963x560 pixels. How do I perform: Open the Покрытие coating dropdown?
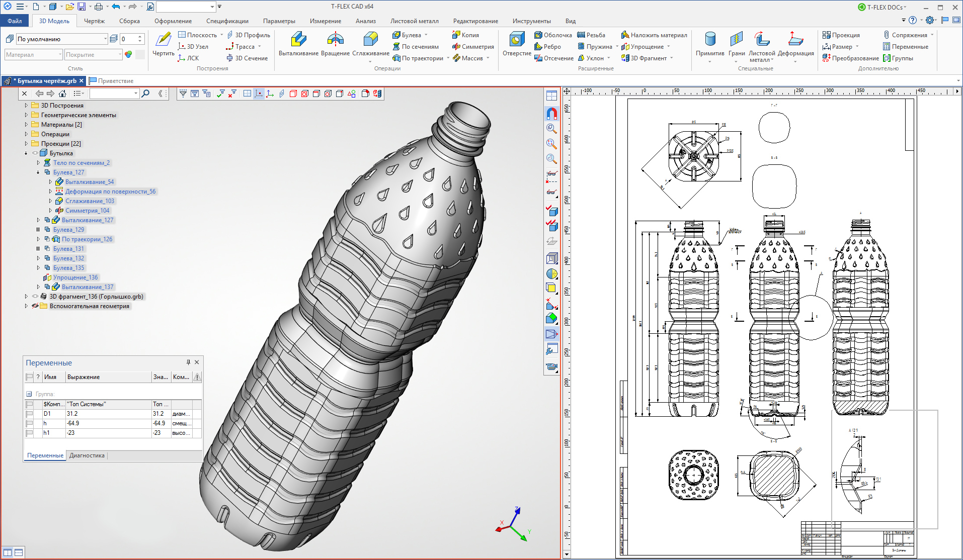(x=120, y=54)
